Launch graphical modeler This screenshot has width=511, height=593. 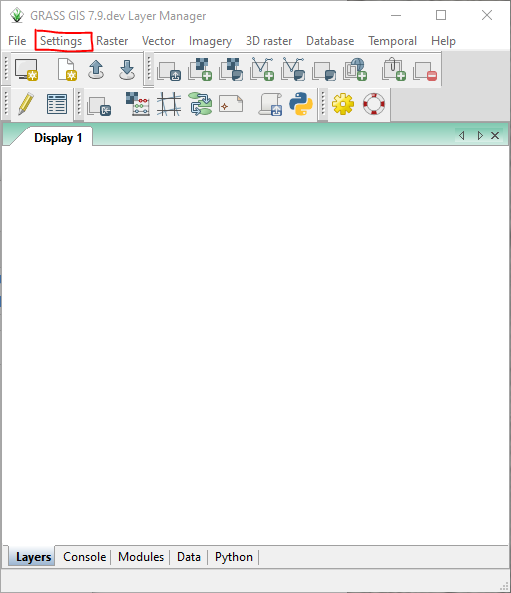click(x=200, y=104)
